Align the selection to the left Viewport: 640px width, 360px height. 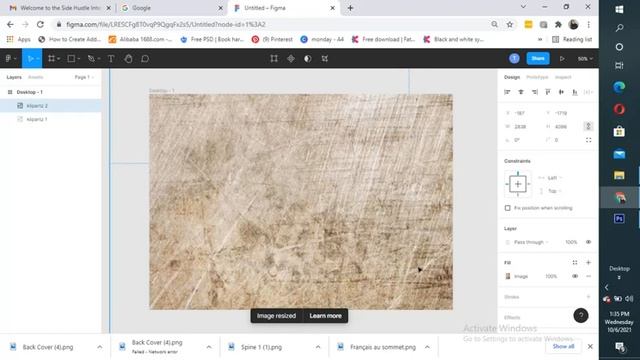507,92
